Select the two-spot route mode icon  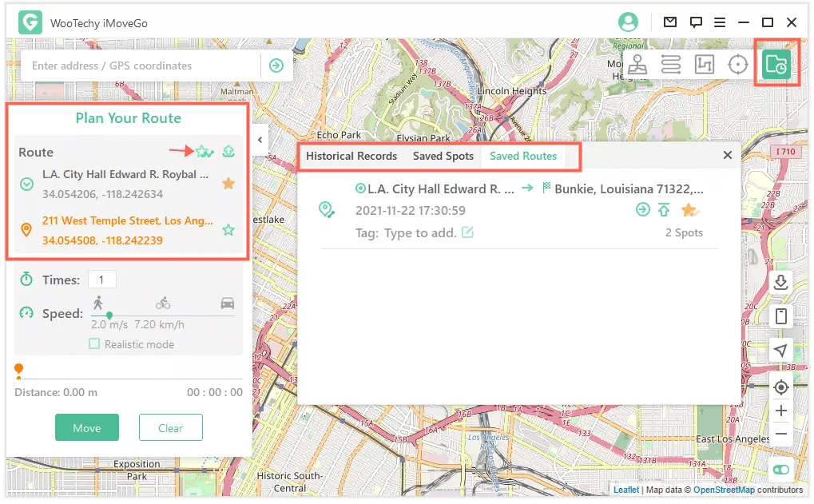pyautogui.click(x=671, y=65)
